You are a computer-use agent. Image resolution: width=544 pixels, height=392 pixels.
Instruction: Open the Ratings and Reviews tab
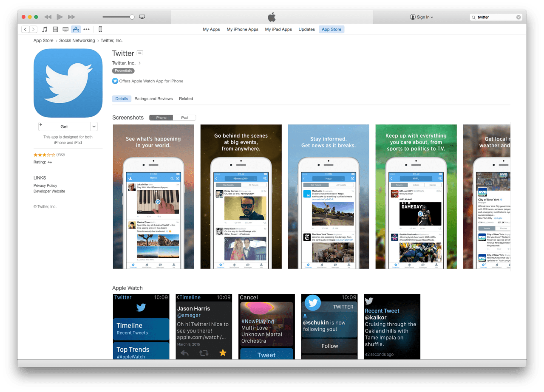[153, 99]
